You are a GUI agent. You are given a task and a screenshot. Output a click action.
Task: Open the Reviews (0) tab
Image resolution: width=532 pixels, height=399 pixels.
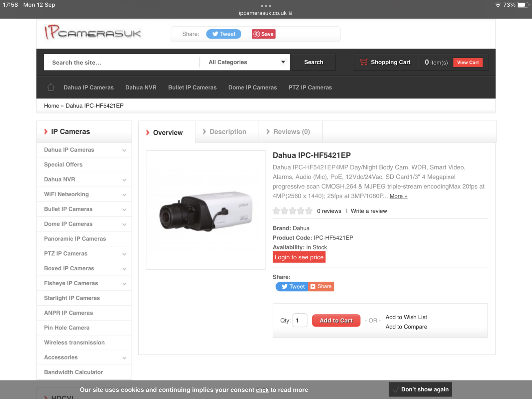coord(291,132)
